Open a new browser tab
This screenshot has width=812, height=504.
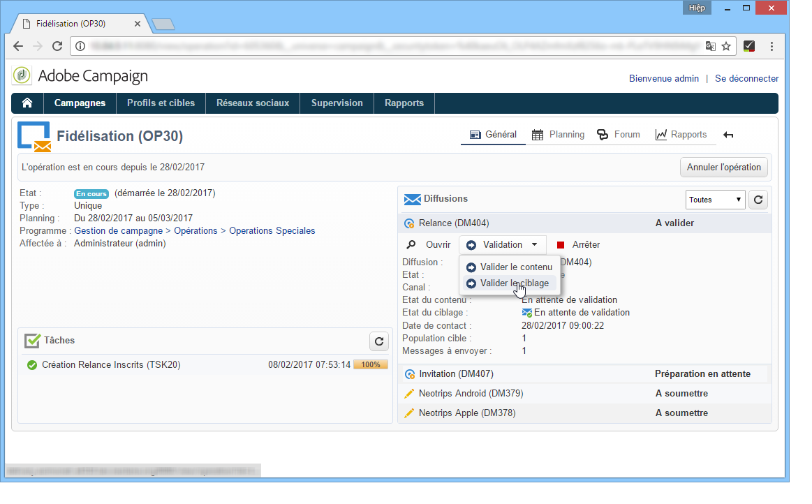coord(163,24)
